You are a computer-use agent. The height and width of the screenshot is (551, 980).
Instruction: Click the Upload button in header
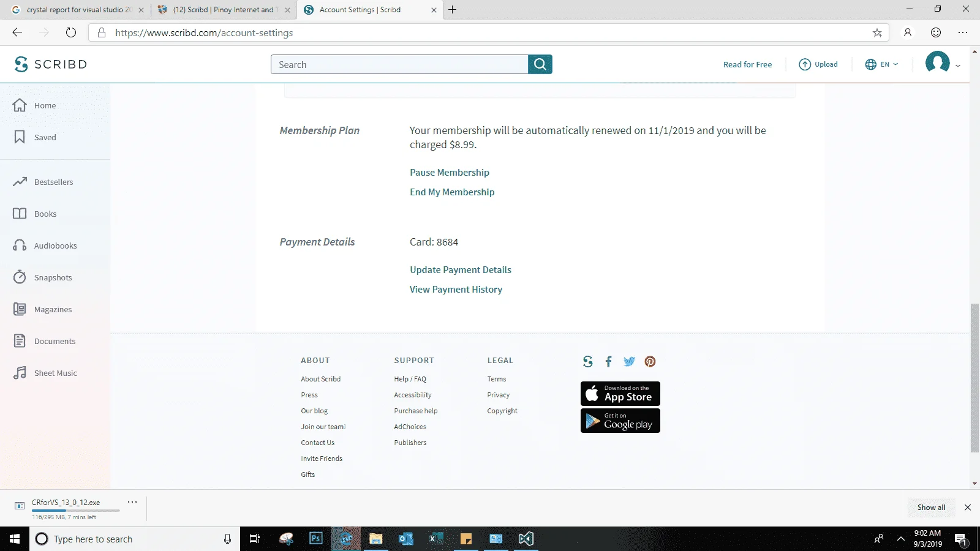pyautogui.click(x=818, y=64)
